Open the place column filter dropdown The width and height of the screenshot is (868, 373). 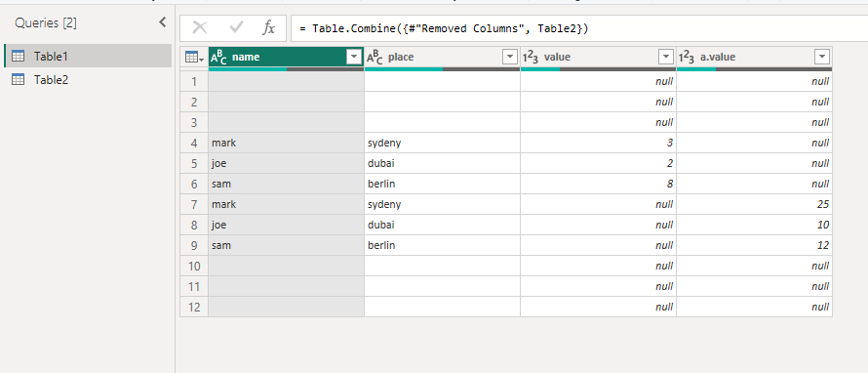pos(509,57)
